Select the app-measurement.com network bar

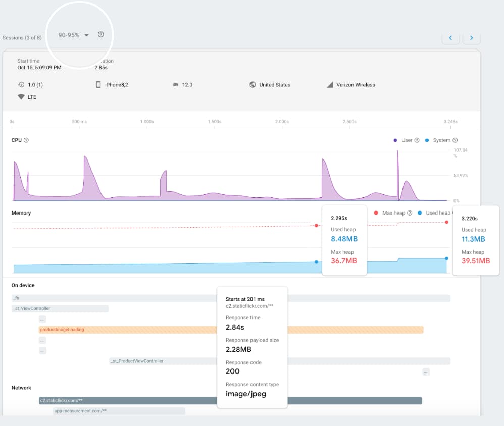tap(119, 411)
